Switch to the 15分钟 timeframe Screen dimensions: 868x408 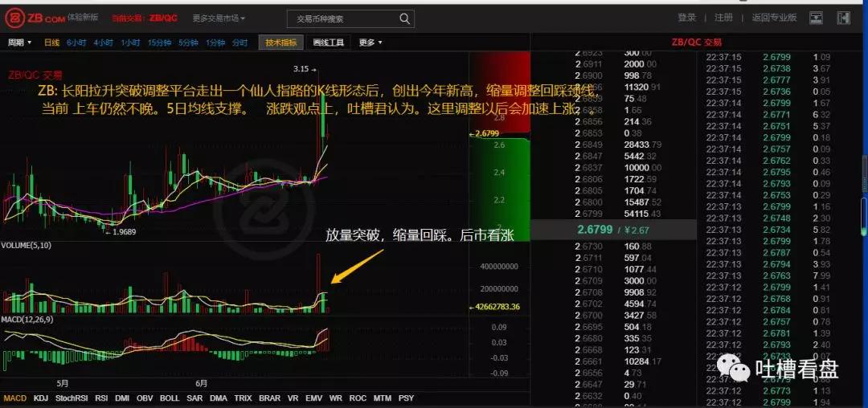tap(159, 42)
